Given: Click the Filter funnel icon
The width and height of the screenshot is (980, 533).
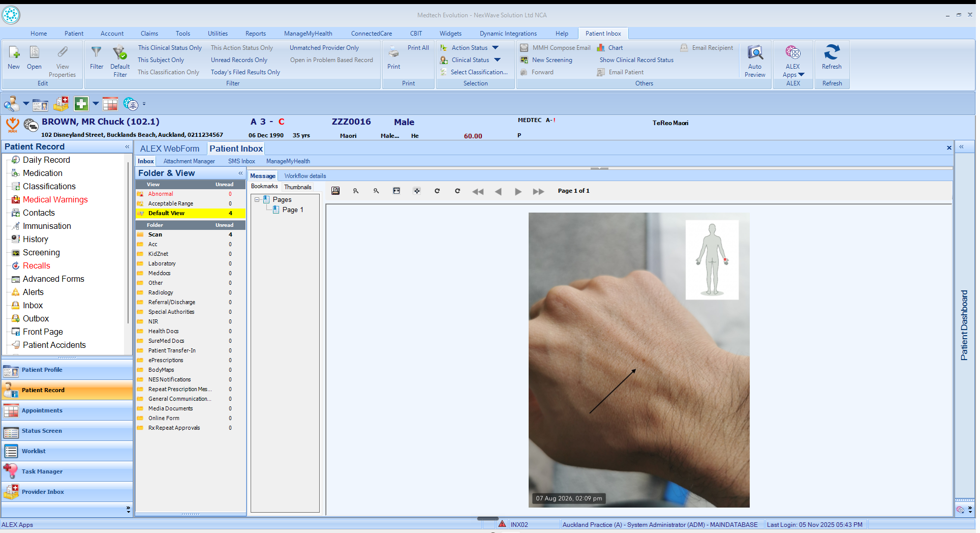Looking at the screenshot, I should click(x=96, y=52).
